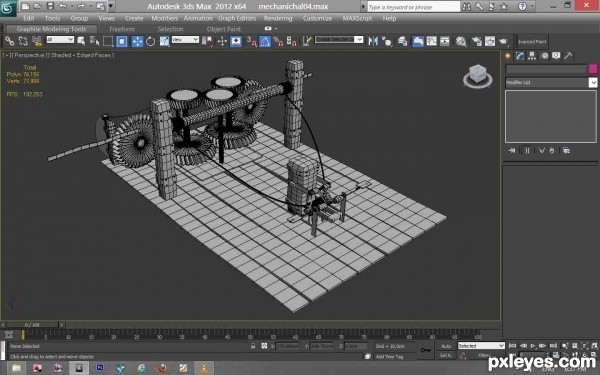Open the Key Filters button

[x=484, y=355]
